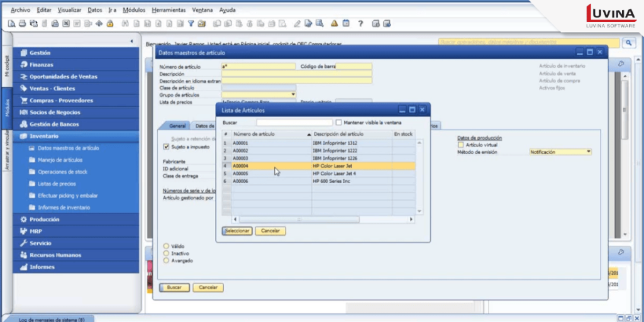Select row A00006 HP 600 Series Inc
This screenshot has width=644, height=322.
(x=318, y=181)
